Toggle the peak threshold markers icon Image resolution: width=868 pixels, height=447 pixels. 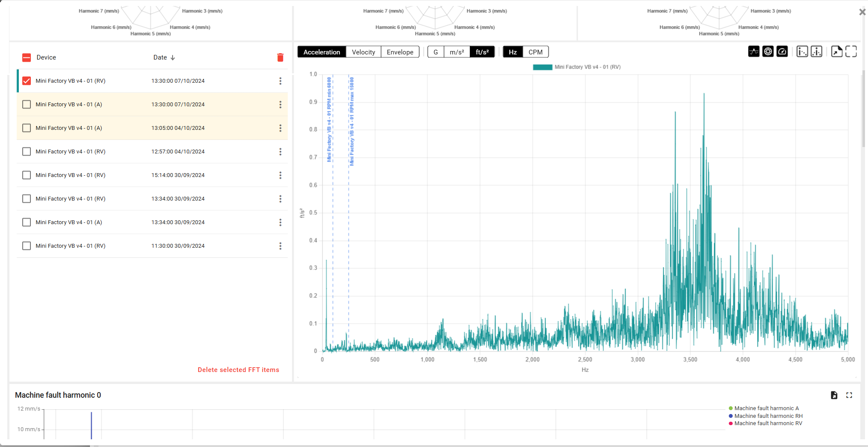[754, 52]
